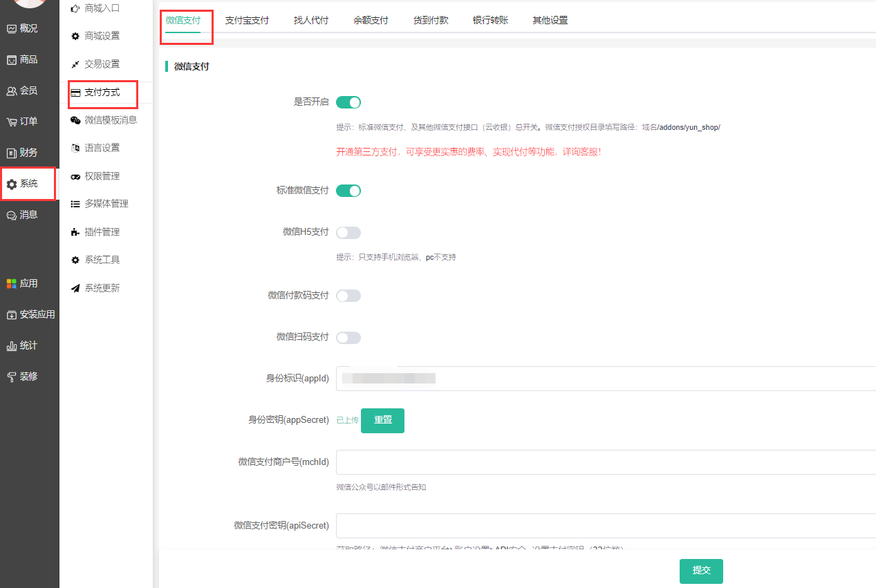Click the 安装应用 install icon
Viewport: 876px width, 588px height.
tap(12, 315)
